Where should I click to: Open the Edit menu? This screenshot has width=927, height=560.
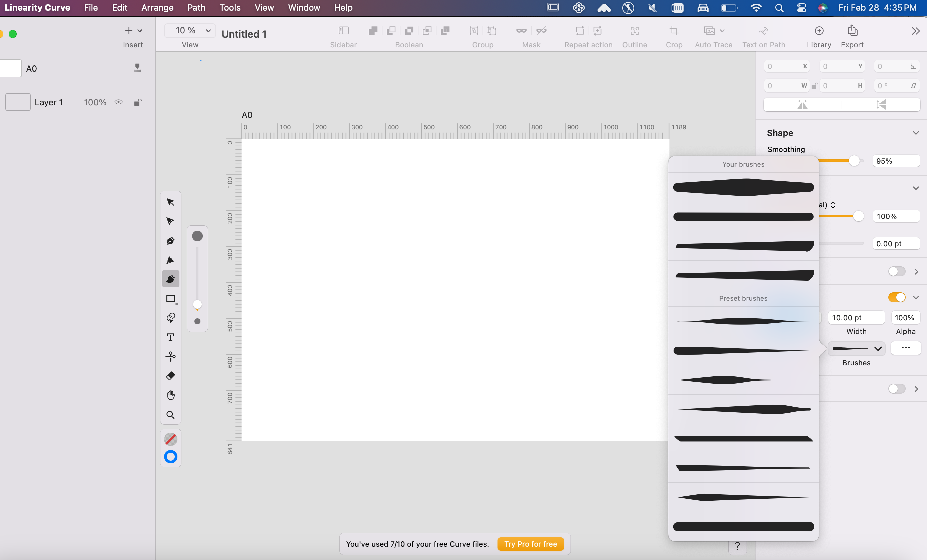(x=120, y=8)
